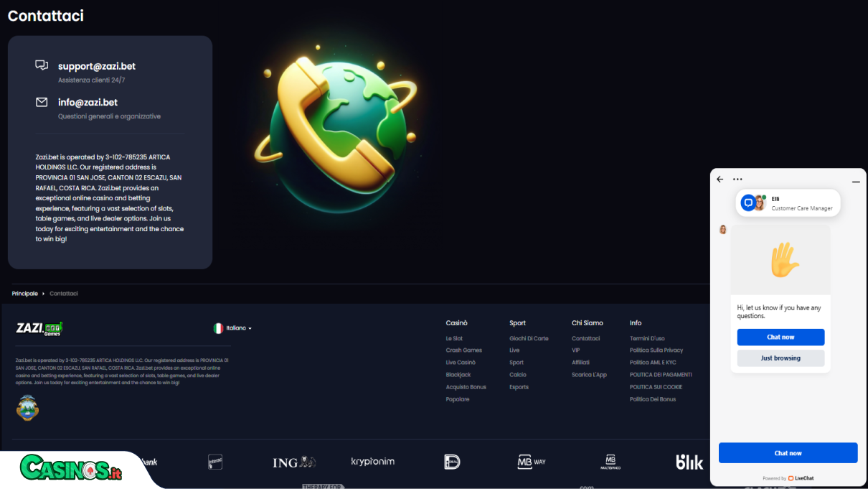Viewport: 868px width, 489px height.
Task: Open the Affiliati footer link
Action: 580,363
